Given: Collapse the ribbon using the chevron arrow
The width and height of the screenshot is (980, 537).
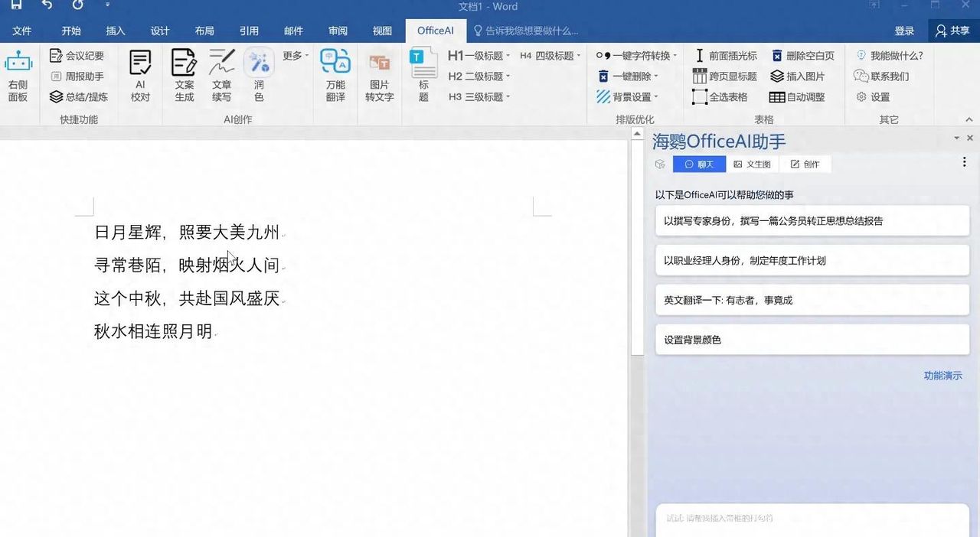Looking at the screenshot, I should coord(969,119).
